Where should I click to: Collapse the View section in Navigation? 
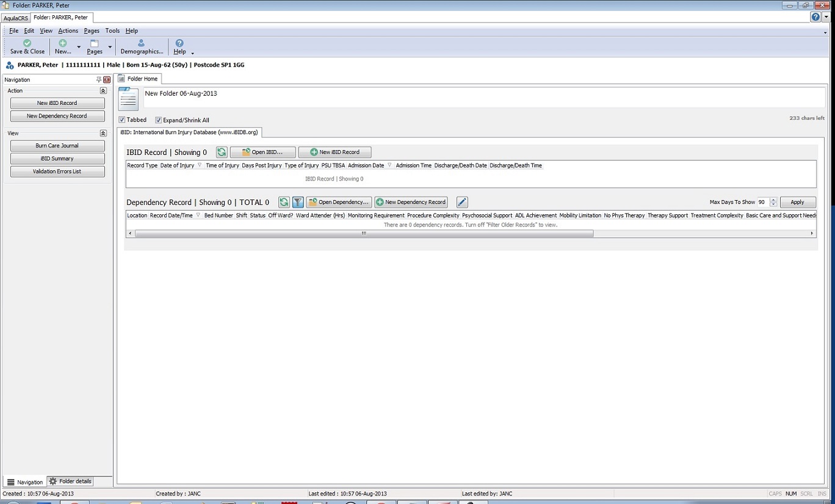tap(103, 134)
